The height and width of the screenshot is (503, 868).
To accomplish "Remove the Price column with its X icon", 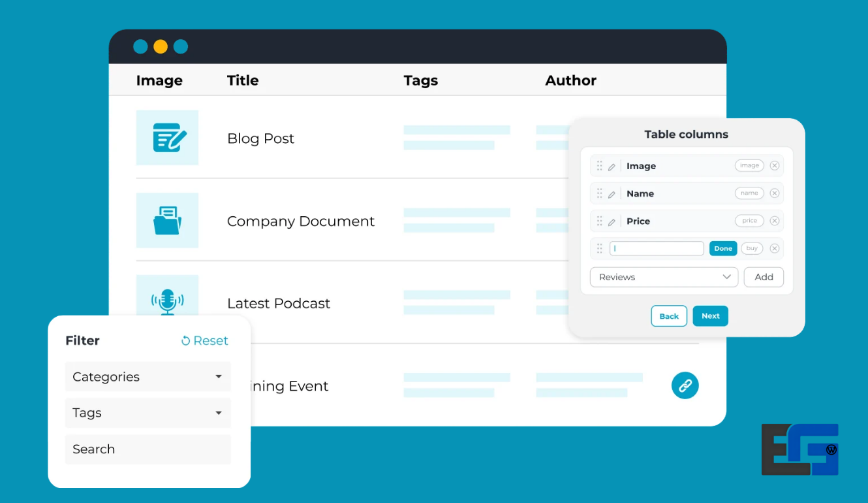I will pos(775,221).
